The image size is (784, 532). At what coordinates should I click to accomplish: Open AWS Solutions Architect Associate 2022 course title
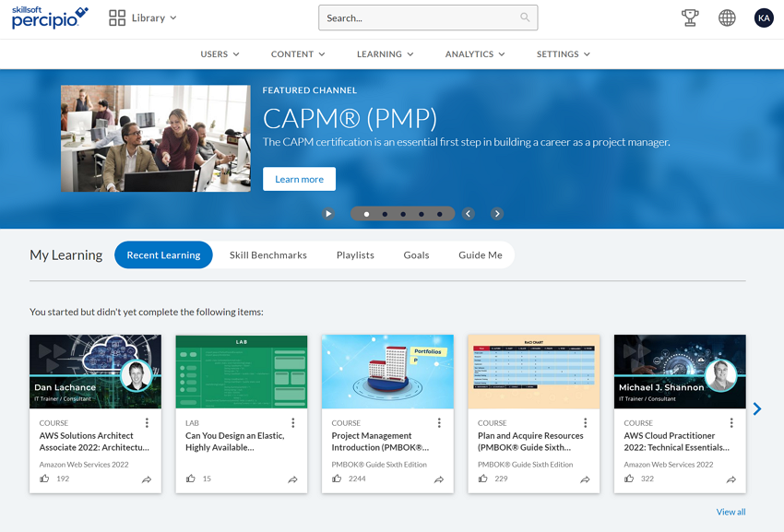click(x=94, y=442)
